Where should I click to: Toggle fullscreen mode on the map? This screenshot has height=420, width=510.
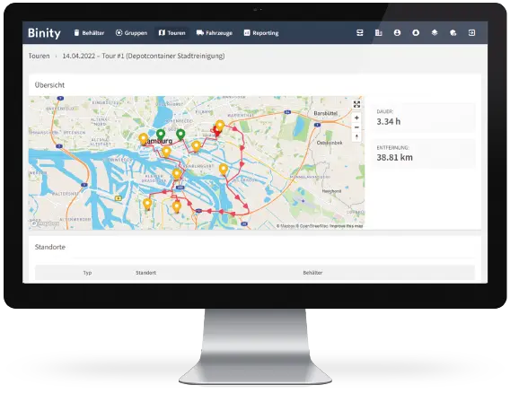356,104
